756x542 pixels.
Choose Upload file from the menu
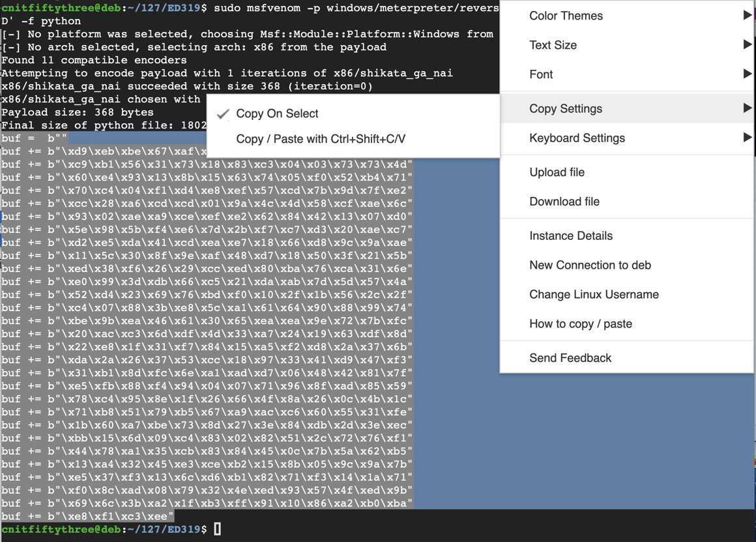tap(627, 172)
